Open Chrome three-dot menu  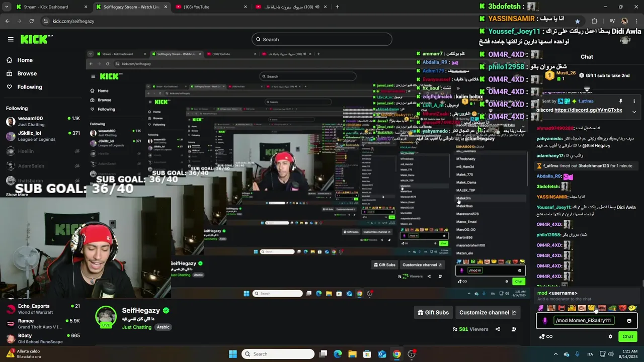click(637, 21)
